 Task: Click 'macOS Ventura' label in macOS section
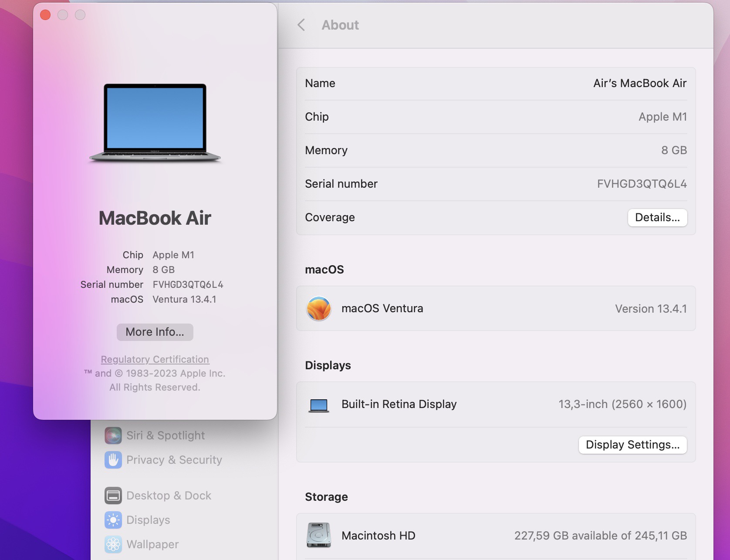382,308
